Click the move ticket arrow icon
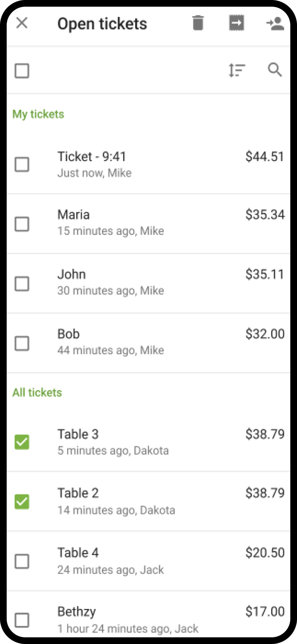 tap(236, 23)
